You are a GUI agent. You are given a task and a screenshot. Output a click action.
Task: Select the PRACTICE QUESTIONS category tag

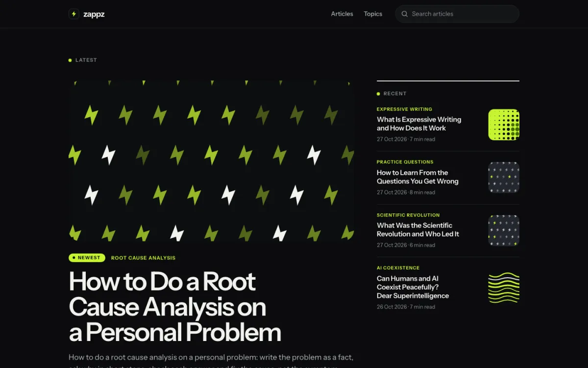pos(405,162)
